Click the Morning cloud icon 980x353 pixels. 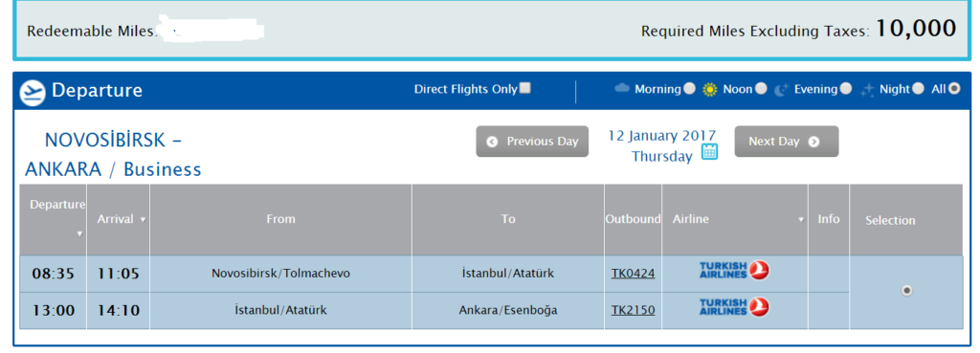tap(622, 89)
